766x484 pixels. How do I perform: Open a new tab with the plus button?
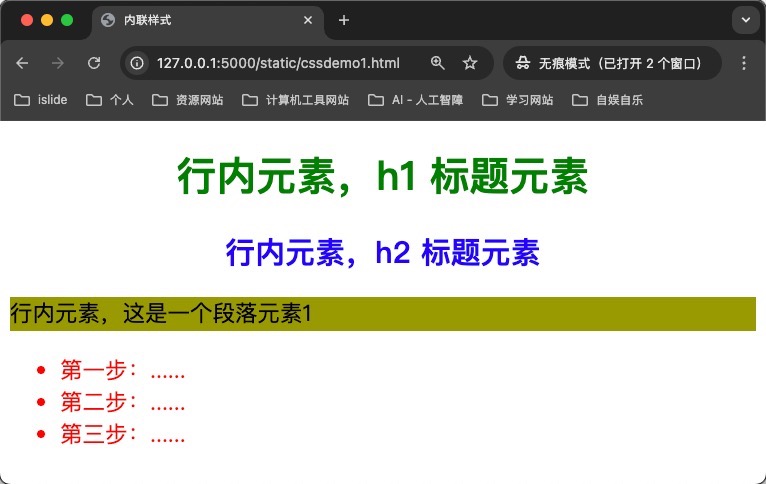(x=344, y=20)
